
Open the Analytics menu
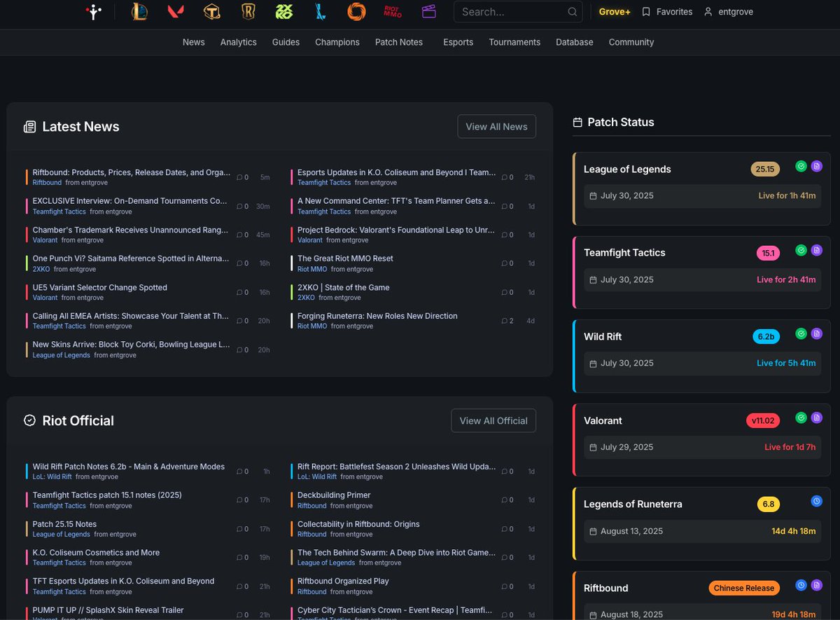point(239,42)
